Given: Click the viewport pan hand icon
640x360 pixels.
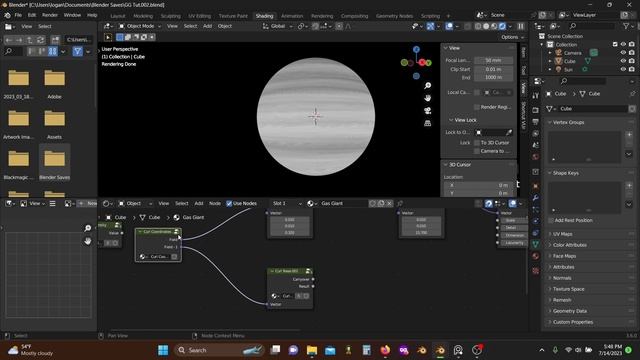Looking at the screenshot, I should click(427, 98).
